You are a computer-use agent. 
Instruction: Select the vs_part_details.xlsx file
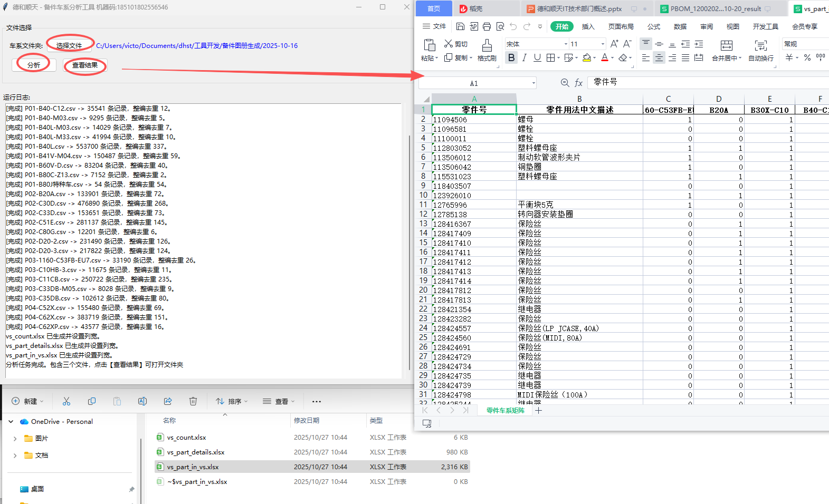click(196, 452)
